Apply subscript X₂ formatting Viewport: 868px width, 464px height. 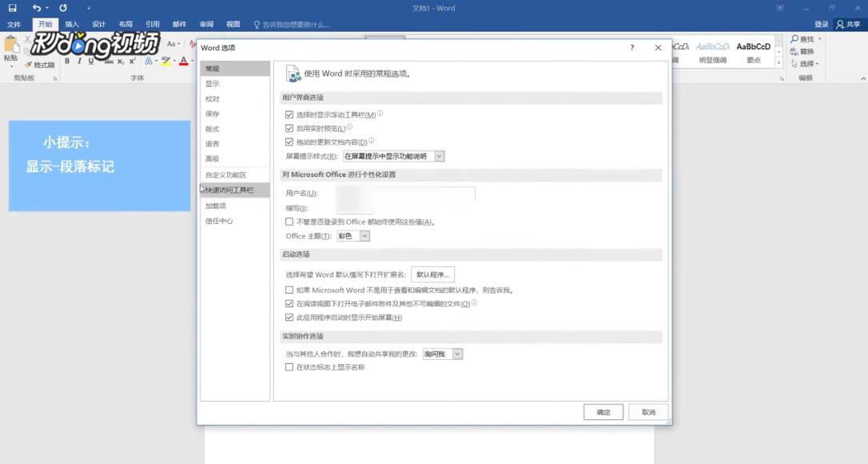(121, 61)
